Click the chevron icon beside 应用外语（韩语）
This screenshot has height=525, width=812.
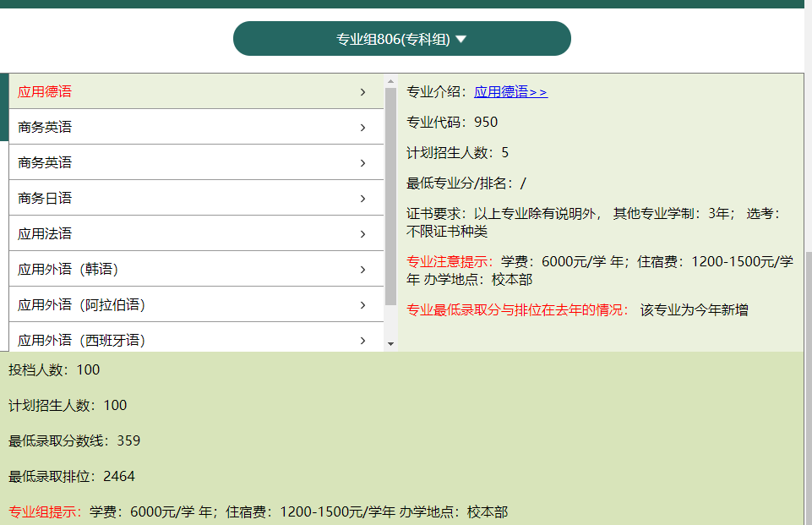pos(362,269)
